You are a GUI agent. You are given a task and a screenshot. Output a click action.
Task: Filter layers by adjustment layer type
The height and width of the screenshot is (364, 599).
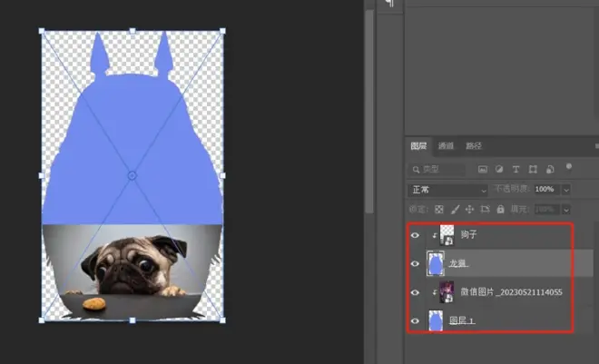tap(499, 169)
